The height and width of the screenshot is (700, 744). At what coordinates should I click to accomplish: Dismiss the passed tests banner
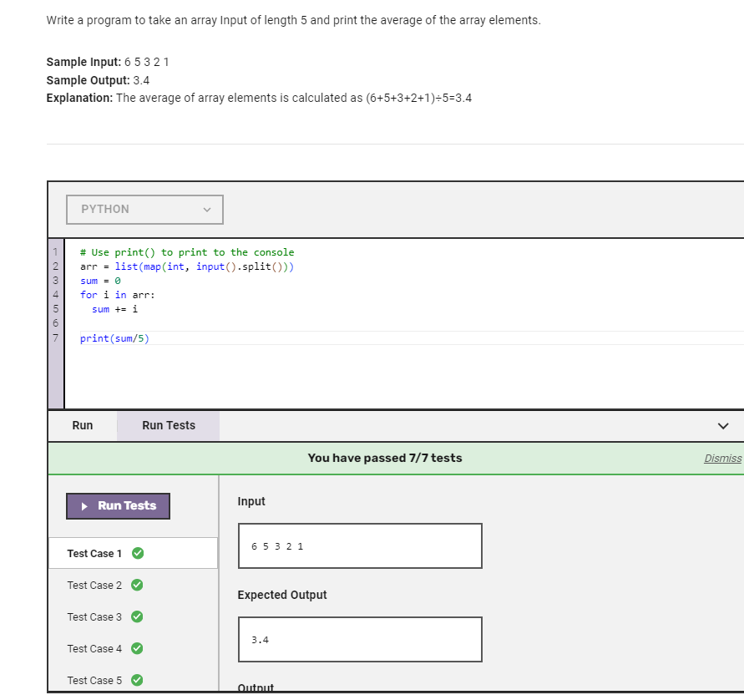pyautogui.click(x=722, y=459)
